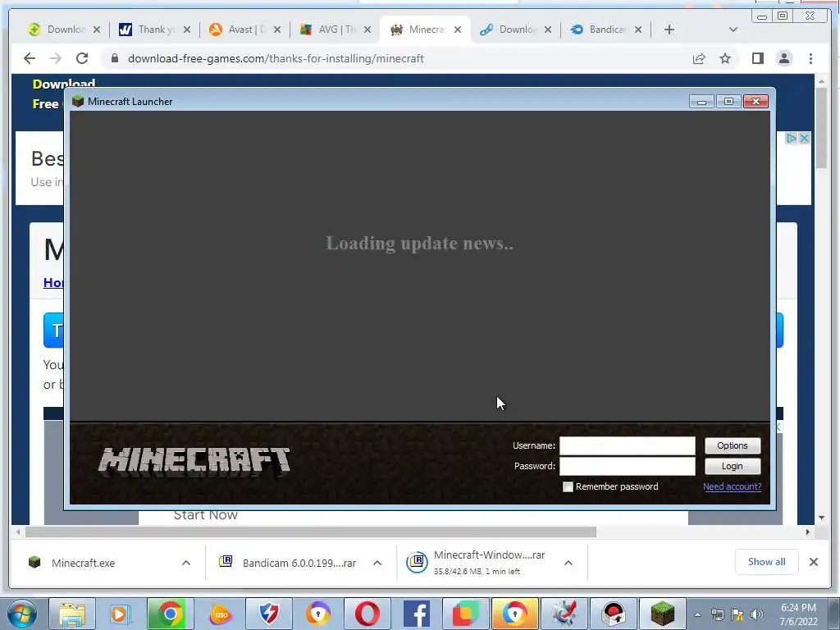Open the orange round aso taskbar icon
Viewport: 840px width, 630px height.
tap(220, 614)
